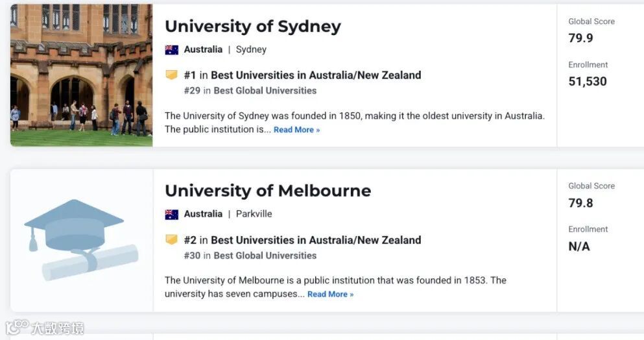
Task: Open the #1 Best Universities in Australia/New Zealand ranking
Action: [302, 75]
